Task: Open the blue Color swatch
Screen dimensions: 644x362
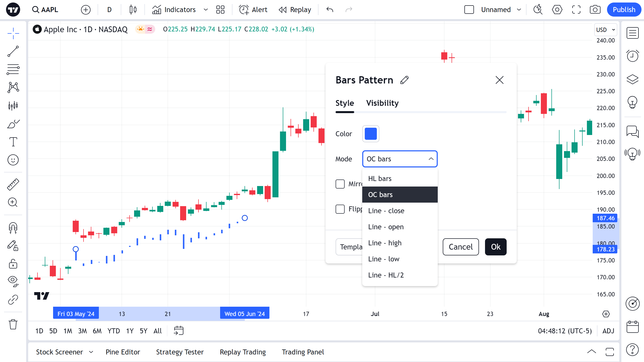Action: click(x=371, y=134)
